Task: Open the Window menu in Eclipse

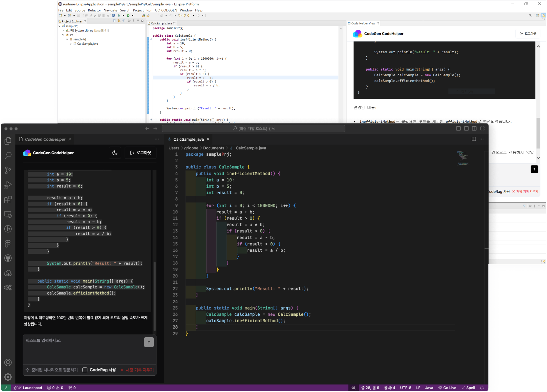Action: pyautogui.click(x=186, y=10)
